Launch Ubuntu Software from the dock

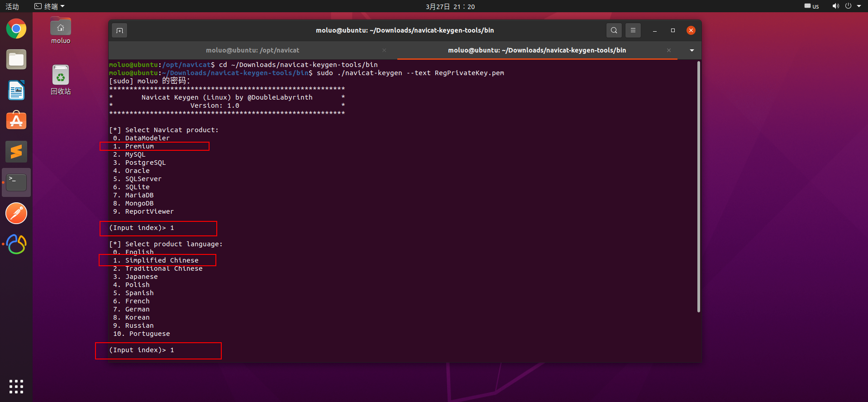point(16,121)
